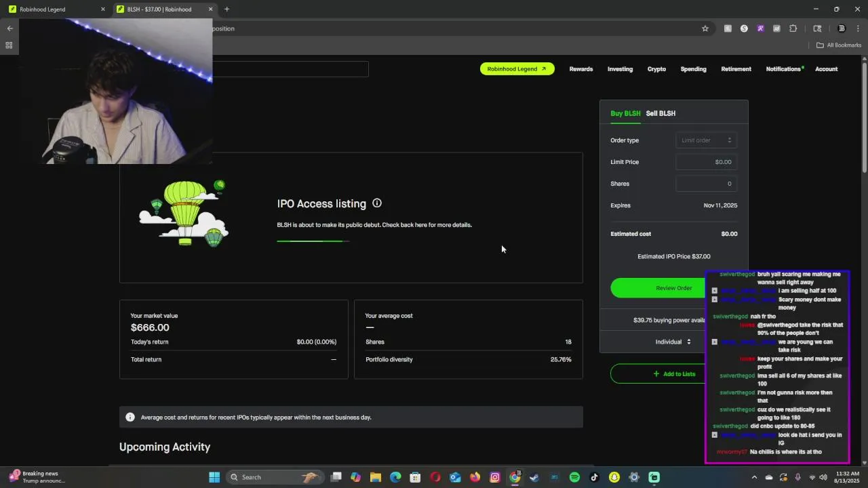The width and height of the screenshot is (868, 488).
Task: Open TikTok from the taskbar
Action: tap(594, 477)
